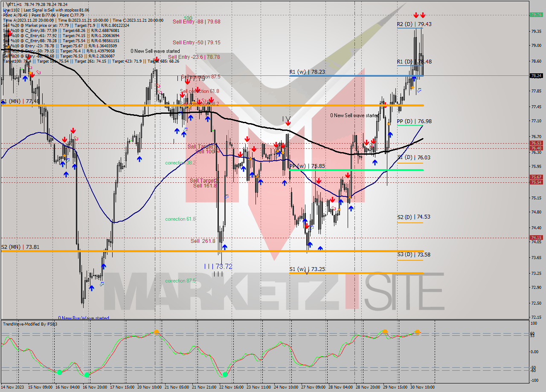
Task: Click the '0 New Buy Wave started' label
Action: tap(84, 318)
